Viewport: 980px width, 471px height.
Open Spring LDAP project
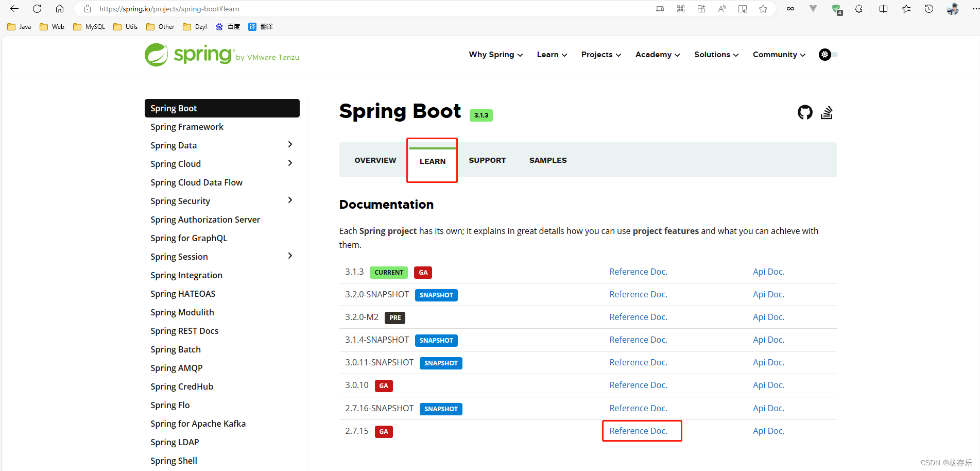[175, 442]
